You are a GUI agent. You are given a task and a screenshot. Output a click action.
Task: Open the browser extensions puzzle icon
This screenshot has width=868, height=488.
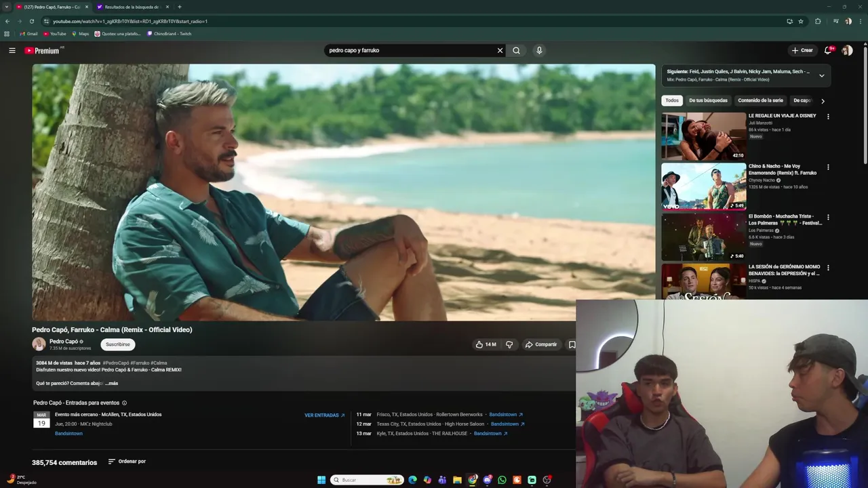[x=818, y=21]
